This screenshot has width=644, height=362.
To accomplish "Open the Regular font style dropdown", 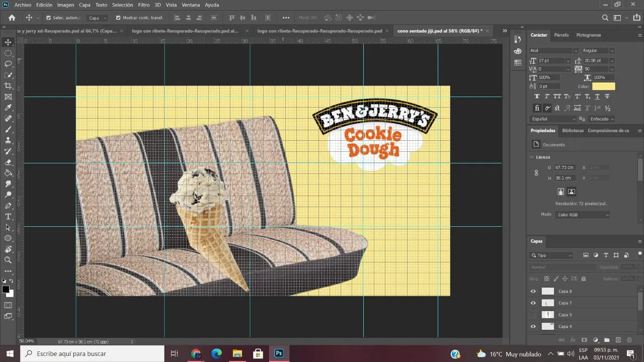I will pyautogui.click(x=598, y=50).
